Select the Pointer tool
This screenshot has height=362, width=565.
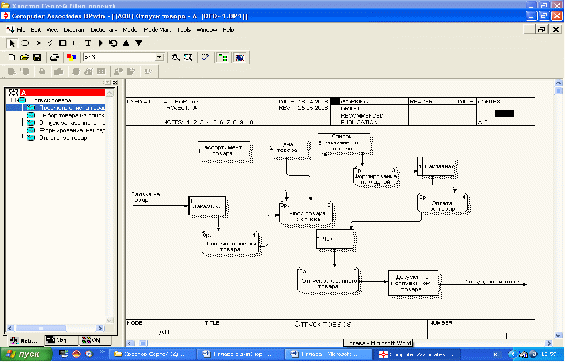tap(12, 43)
